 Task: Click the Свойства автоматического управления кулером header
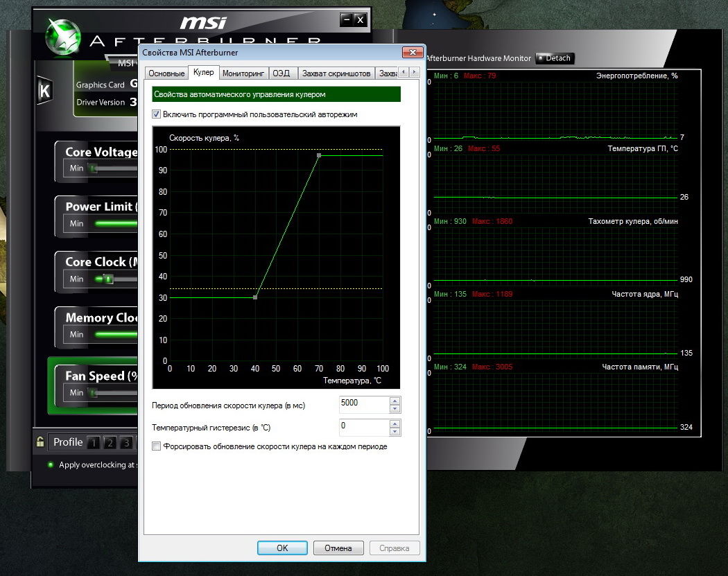pos(276,94)
